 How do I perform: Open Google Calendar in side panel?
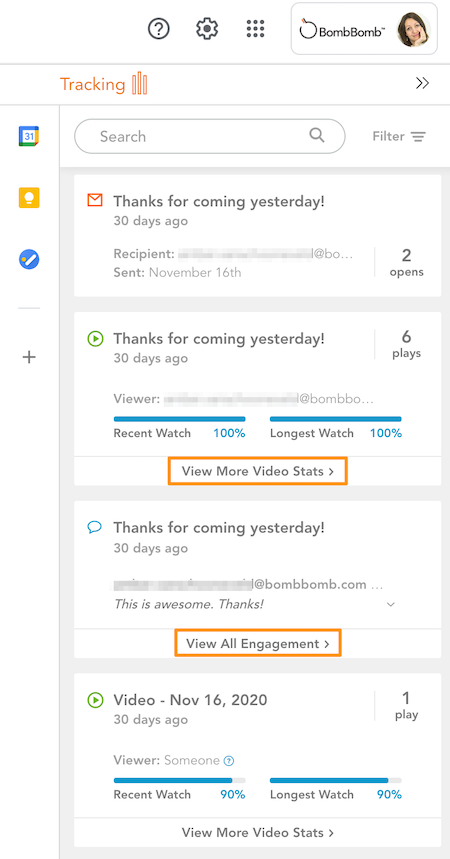point(29,136)
